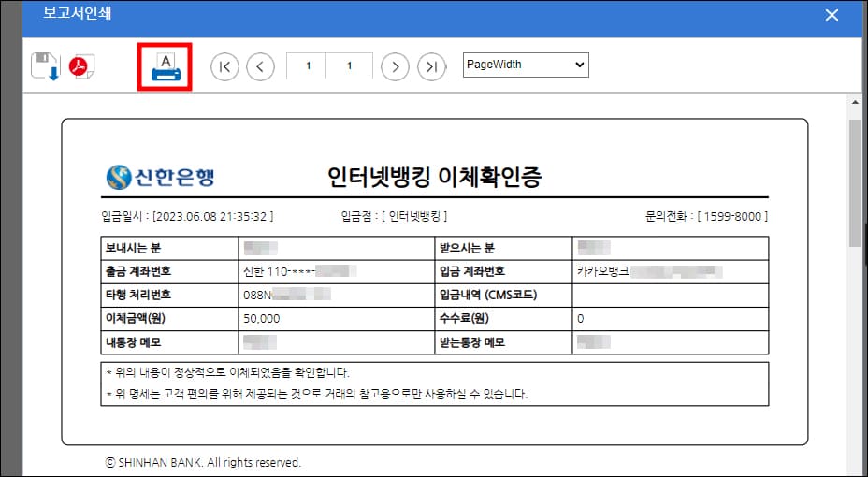Open the PageWidth zoom dropdown
This screenshot has width=868, height=477.
pyautogui.click(x=526, y=65)
